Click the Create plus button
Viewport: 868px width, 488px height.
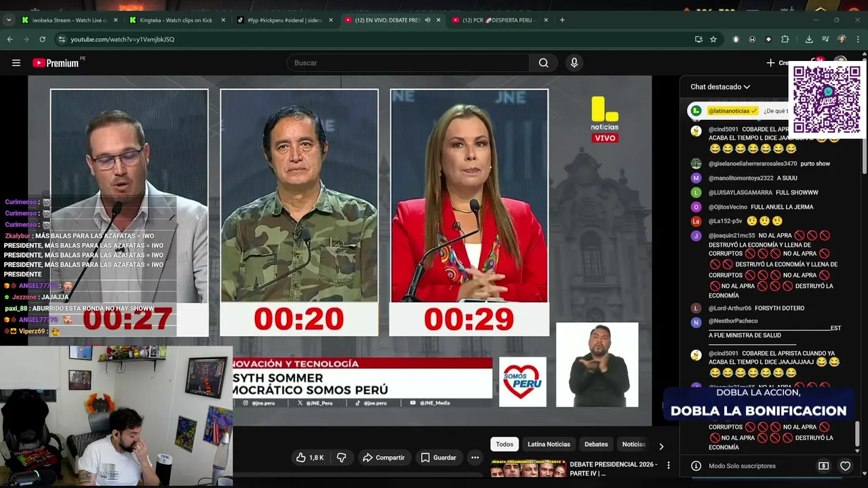(778, 63)
